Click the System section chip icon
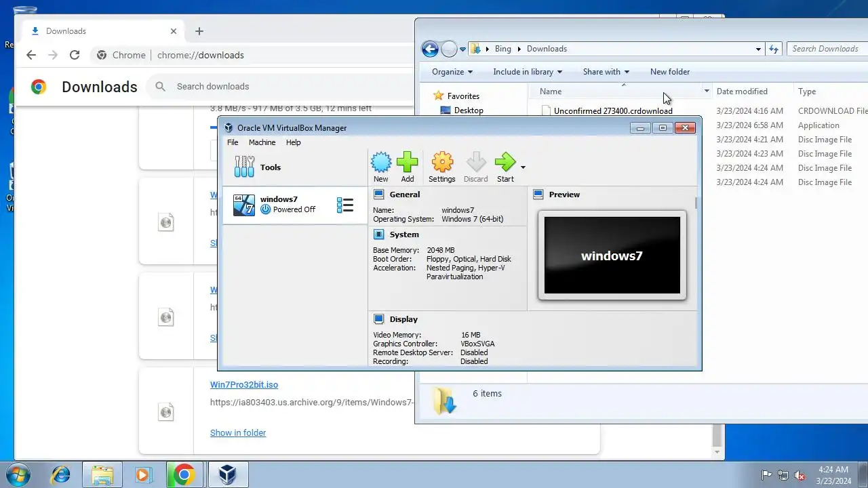 point(378,235)
